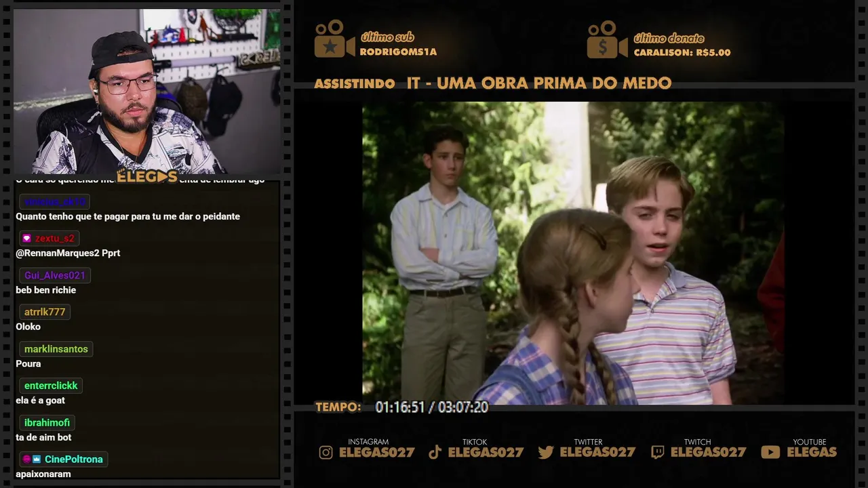Click the chat message 'Poura'
Viewport: 868px width, 488px height.
(x=28, y=364)
